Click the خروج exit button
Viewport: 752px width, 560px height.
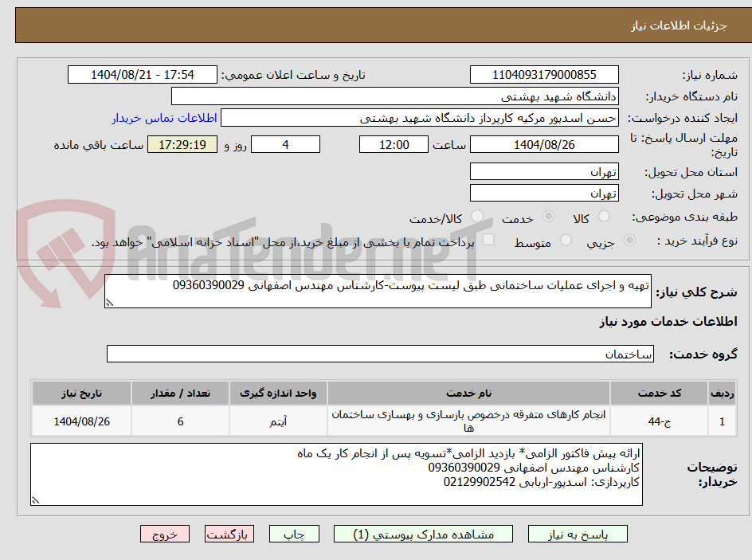pos(165,534)
